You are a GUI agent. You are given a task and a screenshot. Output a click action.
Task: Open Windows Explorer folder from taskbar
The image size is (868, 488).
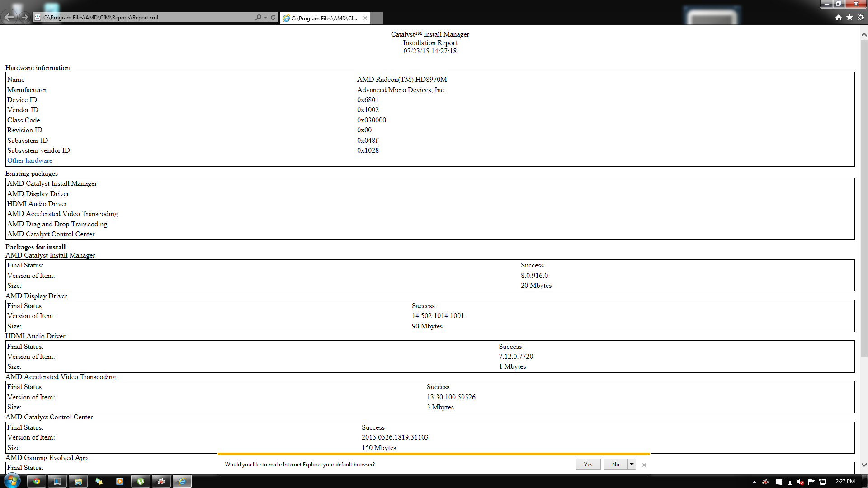click(78, 481)
